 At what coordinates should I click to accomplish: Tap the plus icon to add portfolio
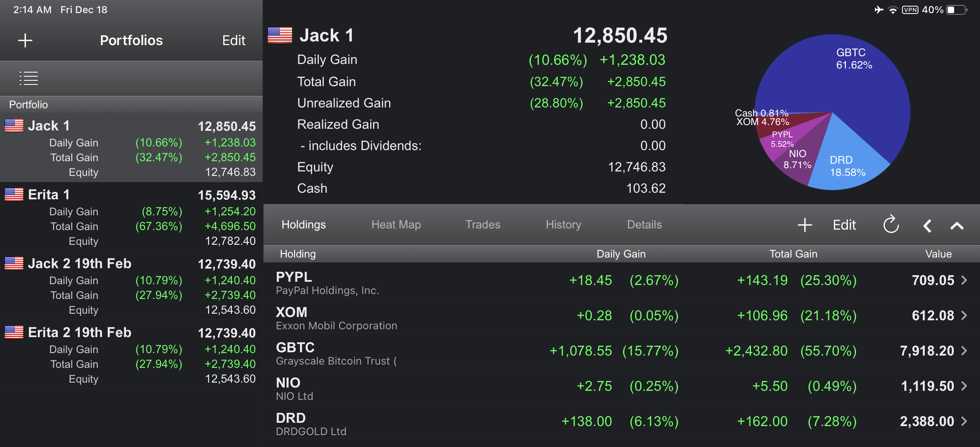[x=25, y=40]
